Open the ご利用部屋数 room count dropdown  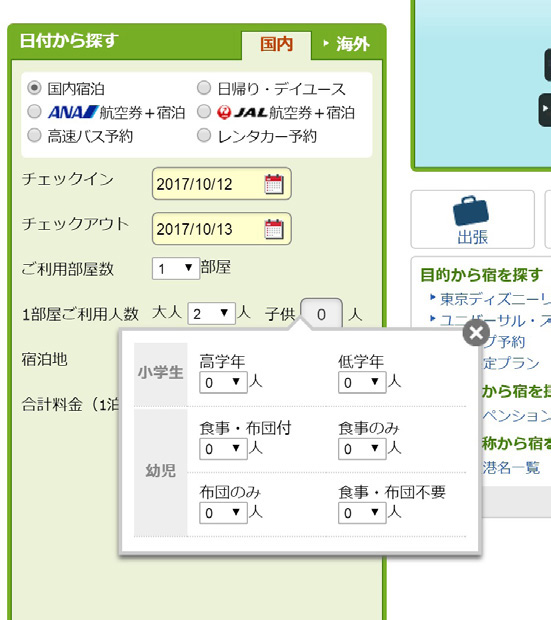[x=176, y=268]
